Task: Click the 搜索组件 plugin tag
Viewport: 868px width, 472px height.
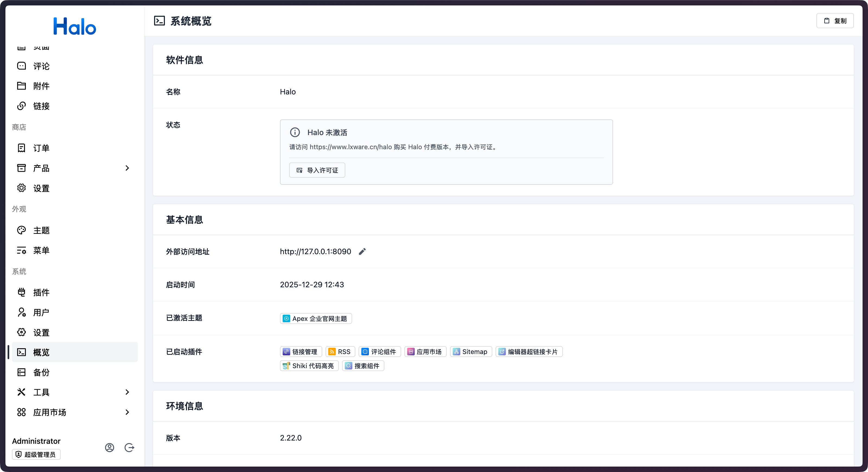Action: [x=363, y=366]
